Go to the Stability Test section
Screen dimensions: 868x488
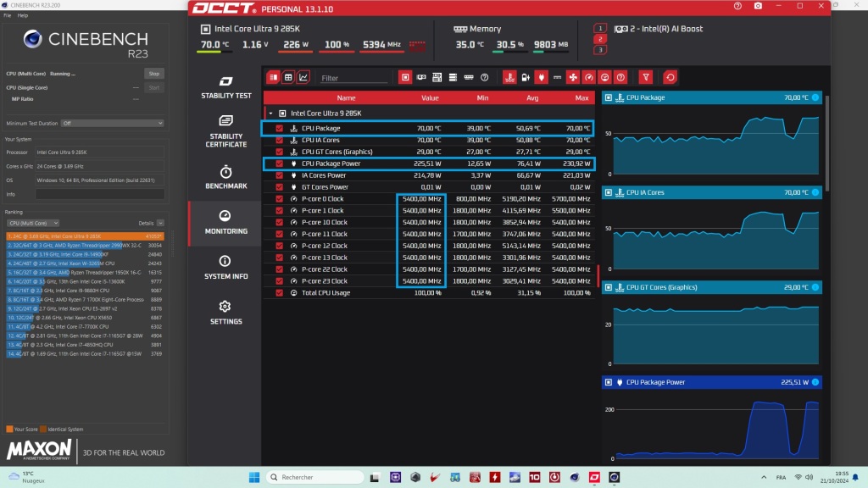point(225,87)
